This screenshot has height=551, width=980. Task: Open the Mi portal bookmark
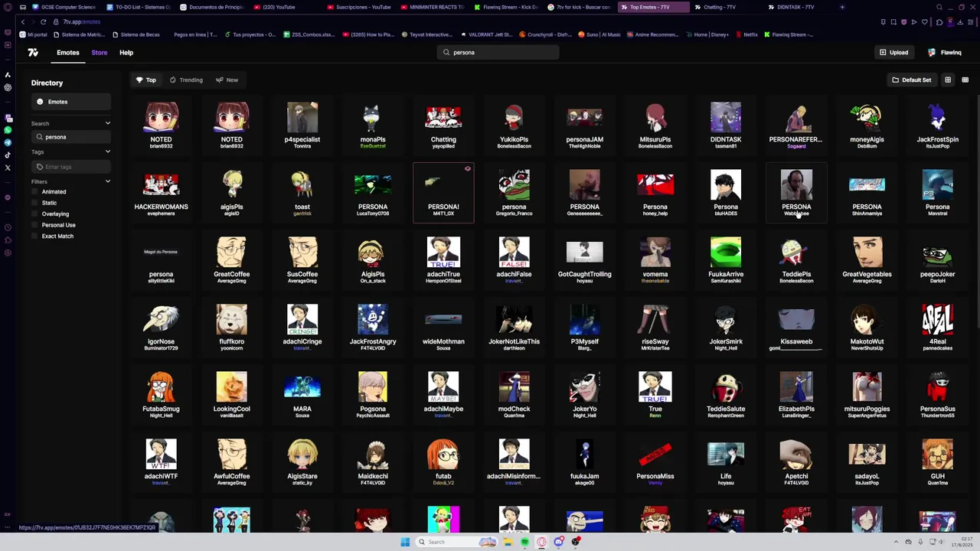(33, 34)
